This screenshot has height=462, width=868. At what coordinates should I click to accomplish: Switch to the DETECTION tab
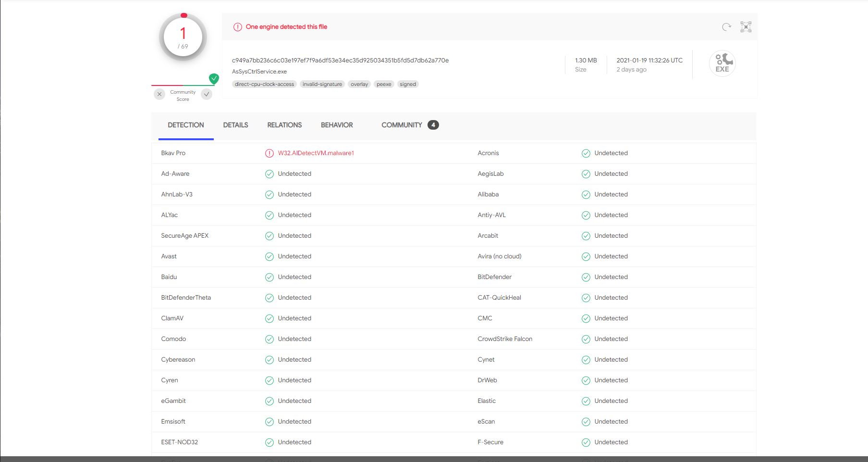coord(186,125)
